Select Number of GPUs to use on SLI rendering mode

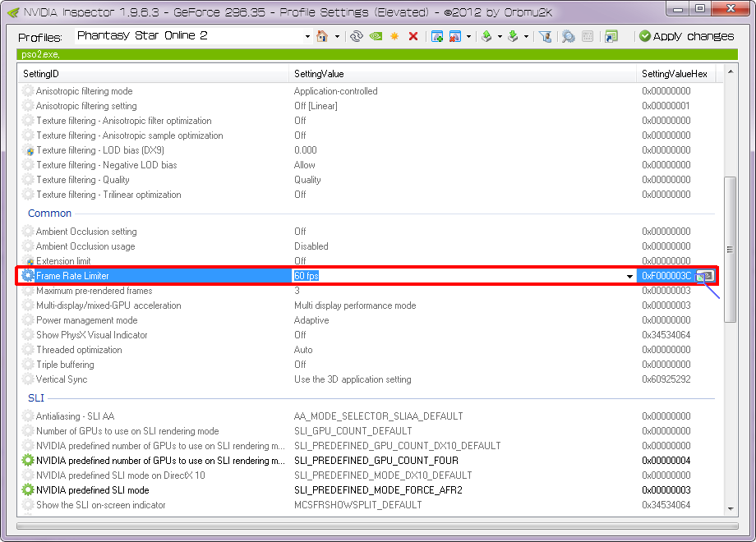369,430
